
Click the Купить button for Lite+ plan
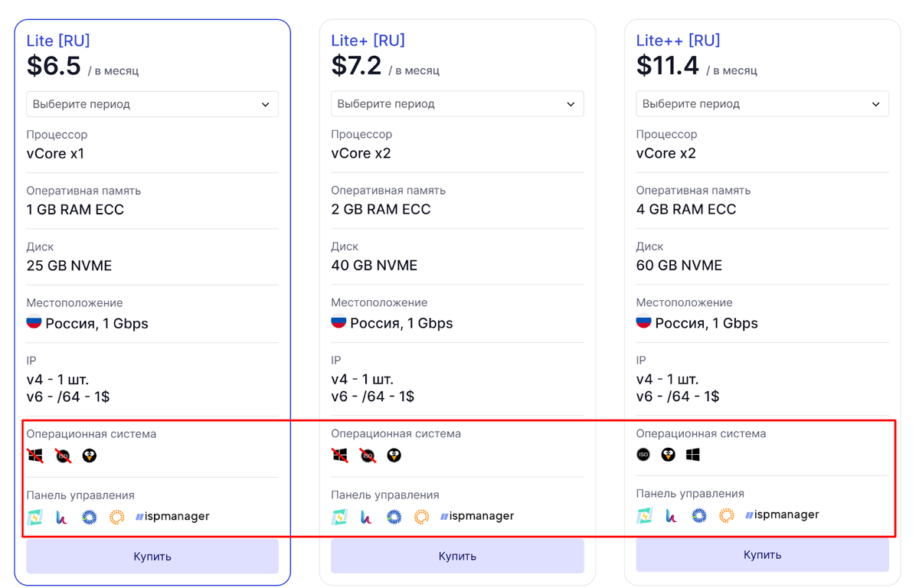(457, 557)
